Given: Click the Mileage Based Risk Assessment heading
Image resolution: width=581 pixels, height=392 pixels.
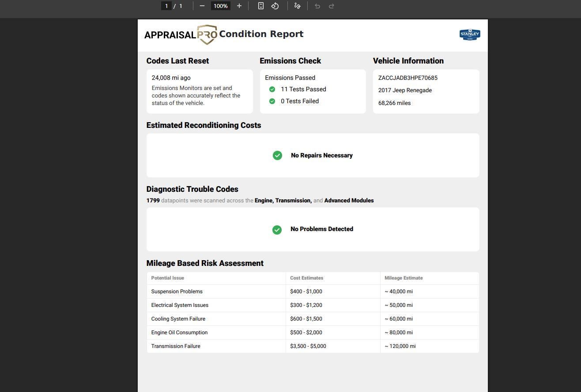Looking at the screenshot, I should click(205, 264).
